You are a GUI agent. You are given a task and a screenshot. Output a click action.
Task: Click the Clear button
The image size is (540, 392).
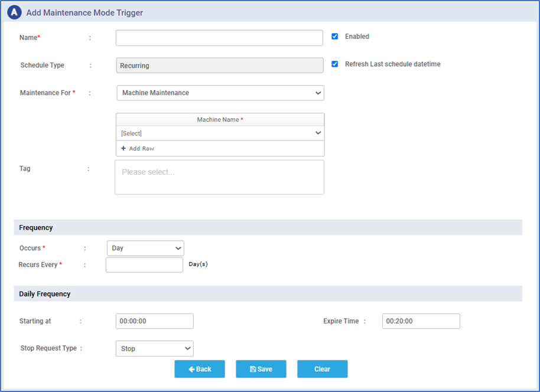coord(323,369)
